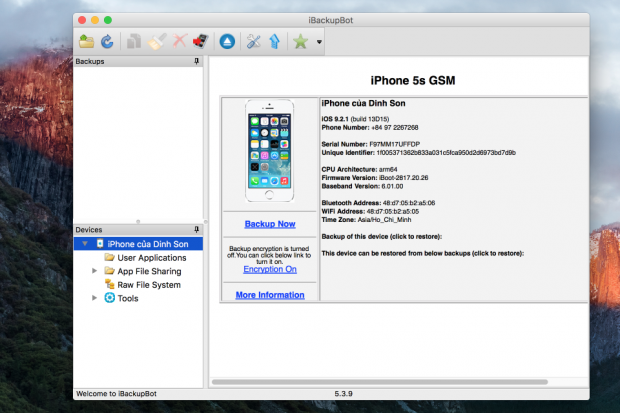Open dropdown arrow next to the star
The height and width of the screenshot is (413, 620).
[319, 43]
